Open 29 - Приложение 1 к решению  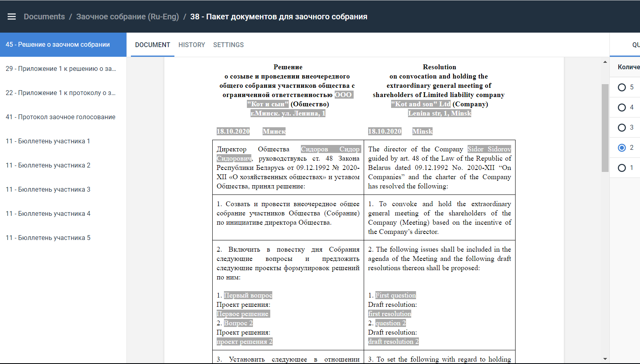click(61, 69)
